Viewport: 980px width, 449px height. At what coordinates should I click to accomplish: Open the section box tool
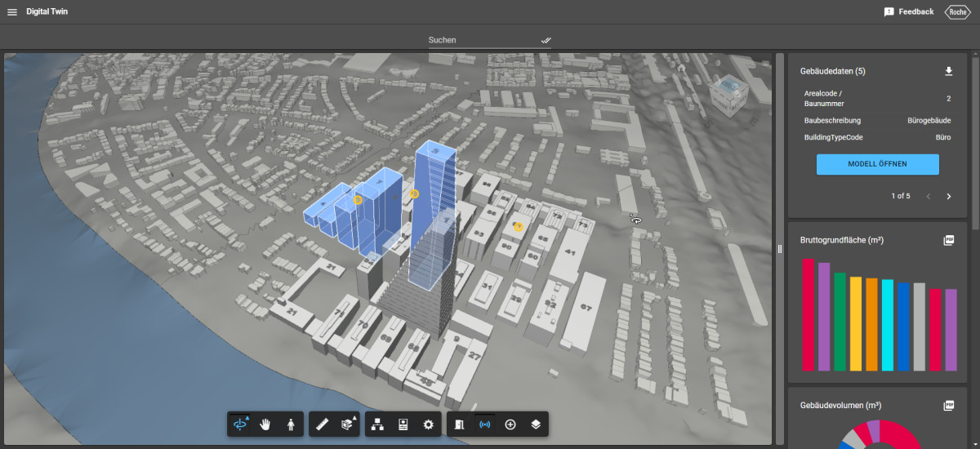[348, 425]
